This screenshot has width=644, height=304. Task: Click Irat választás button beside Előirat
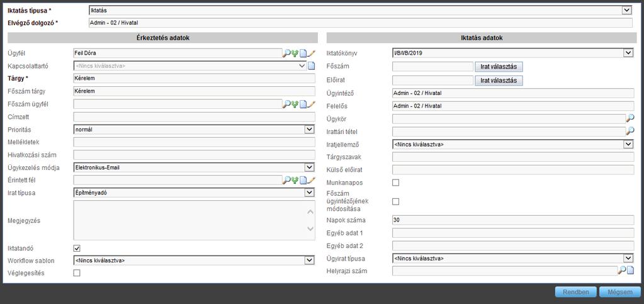[x=499, y=80]
